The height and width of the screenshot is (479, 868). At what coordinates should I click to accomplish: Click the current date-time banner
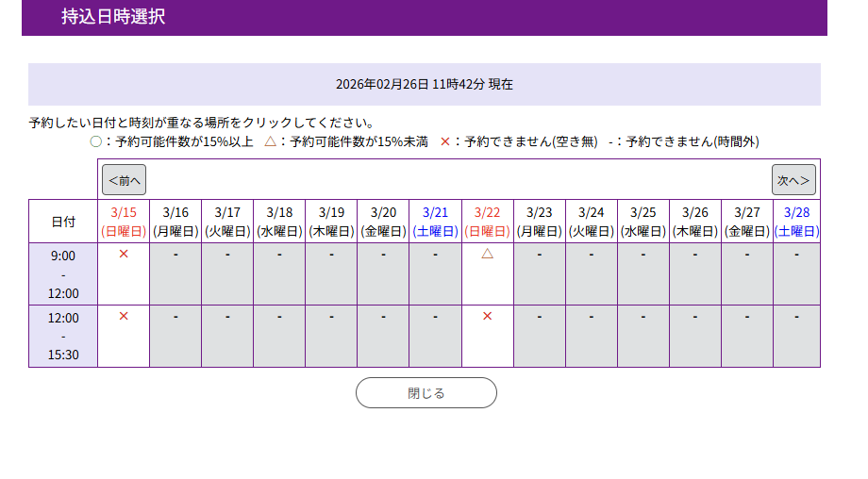425,84
